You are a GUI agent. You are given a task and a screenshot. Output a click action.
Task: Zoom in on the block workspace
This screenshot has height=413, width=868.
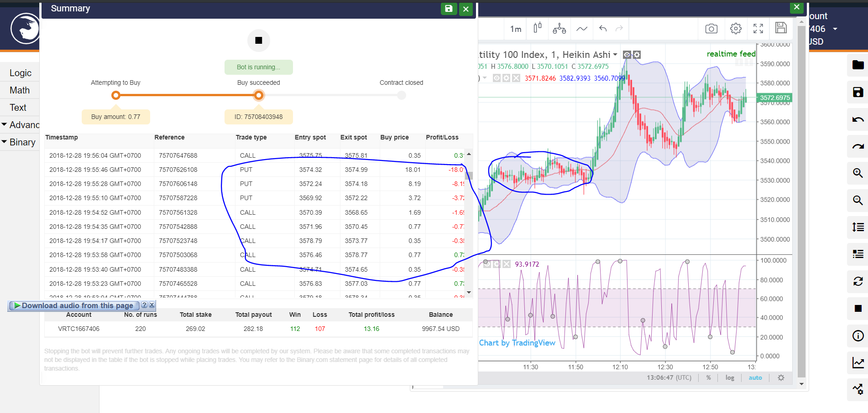(858, 173)
